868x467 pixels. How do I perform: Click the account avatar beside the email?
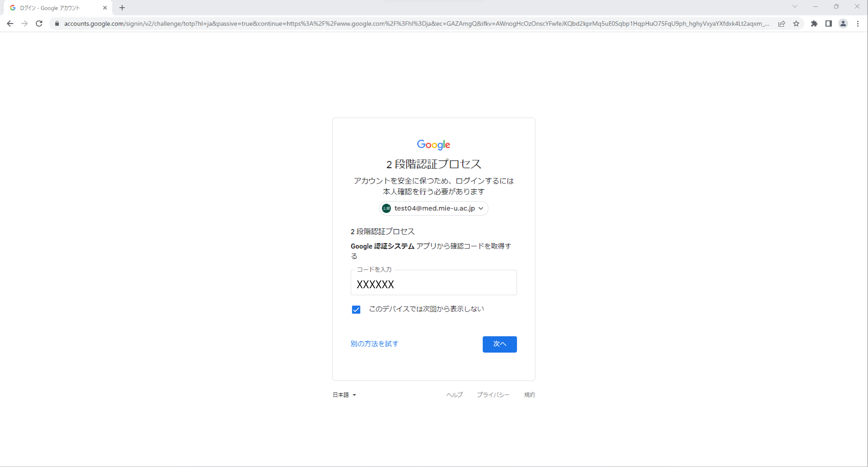[x=386, y=208]
